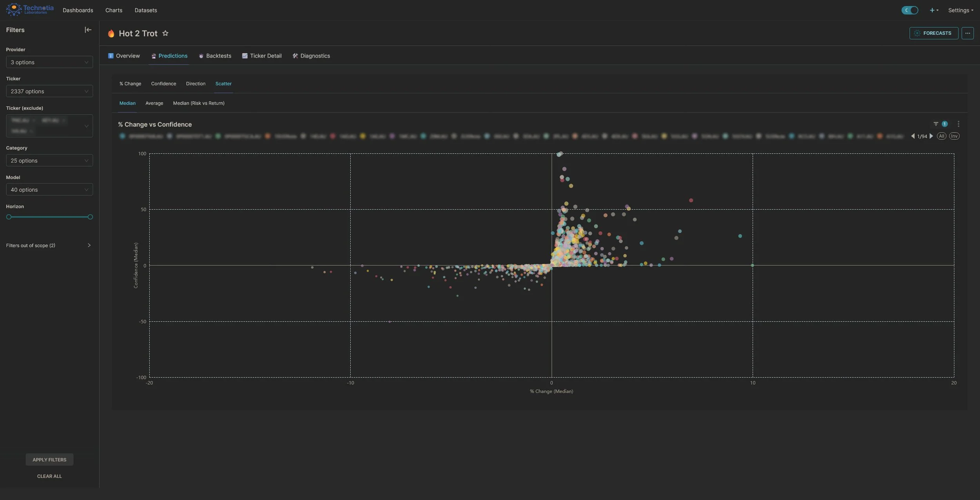This screenshot has height=500, width=980.
Task: Go to previous legend page arrow
Action: tap(913, 136)
